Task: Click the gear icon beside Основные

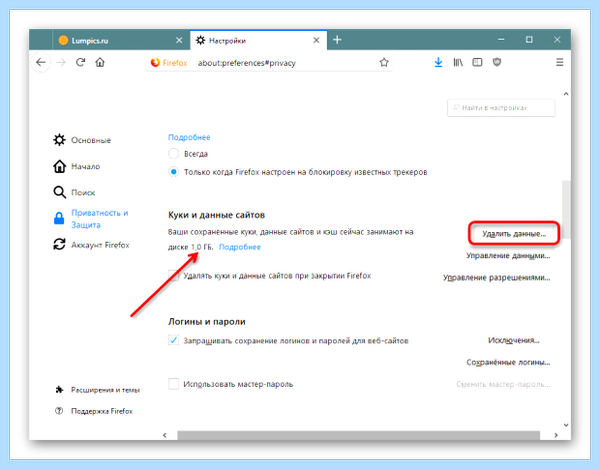Action: (x=59, y=140)
